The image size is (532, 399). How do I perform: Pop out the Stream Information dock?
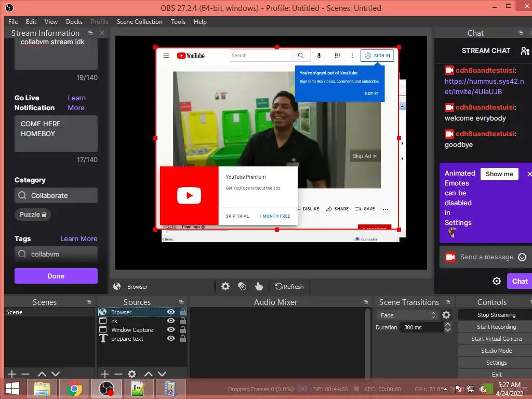pos(90,33)
